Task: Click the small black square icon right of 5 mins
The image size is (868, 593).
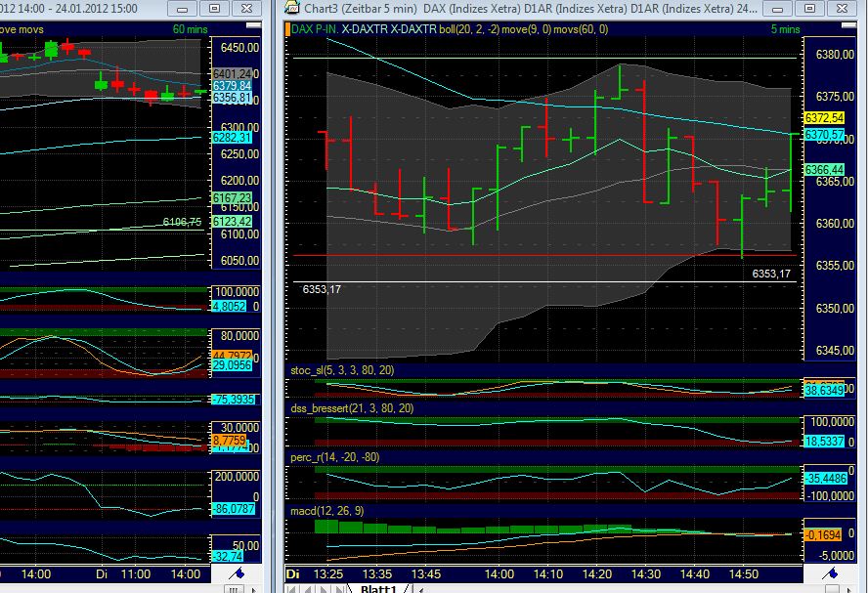Action: (x=848, y=26)
